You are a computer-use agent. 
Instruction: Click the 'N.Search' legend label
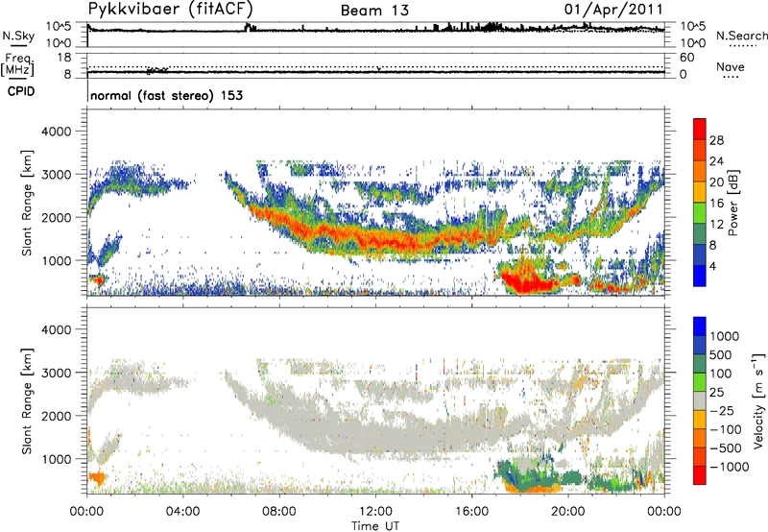pos(742,36)
